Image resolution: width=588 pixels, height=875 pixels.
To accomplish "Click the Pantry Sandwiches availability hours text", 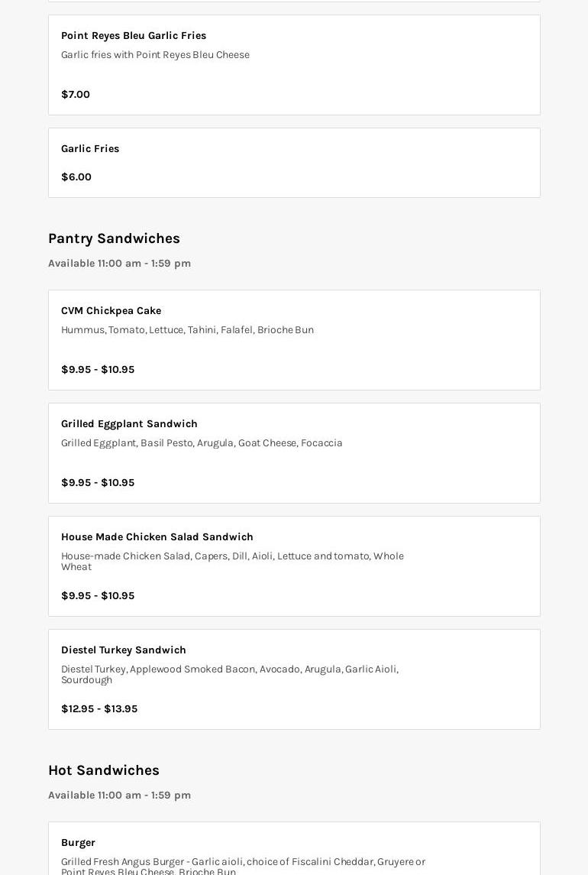I will click(119, 264).
